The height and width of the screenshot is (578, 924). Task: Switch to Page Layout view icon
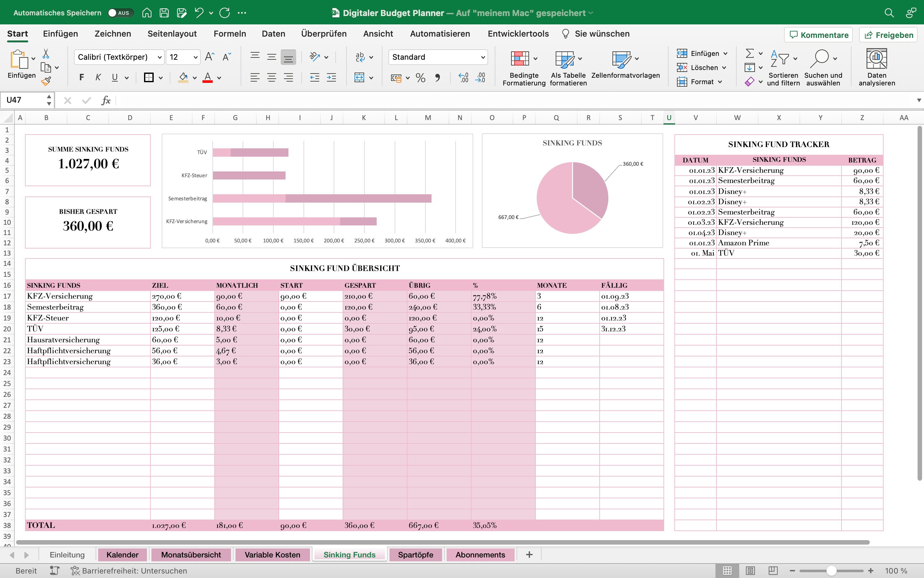750,571
